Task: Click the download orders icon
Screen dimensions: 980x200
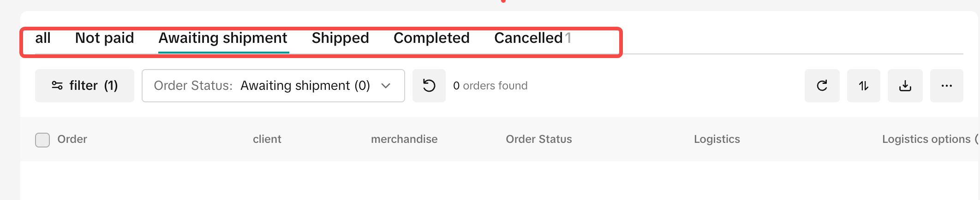Action: coord(905,86)
